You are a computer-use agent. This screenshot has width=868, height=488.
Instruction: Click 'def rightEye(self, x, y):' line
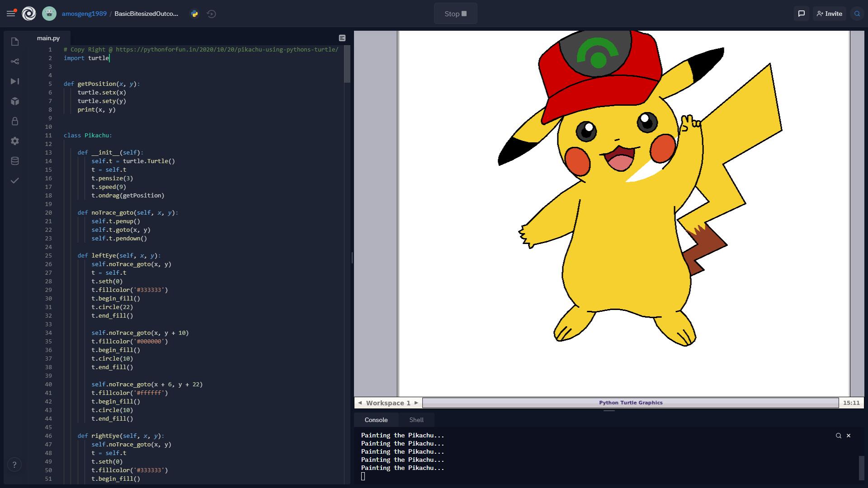[x=121, y=436]
